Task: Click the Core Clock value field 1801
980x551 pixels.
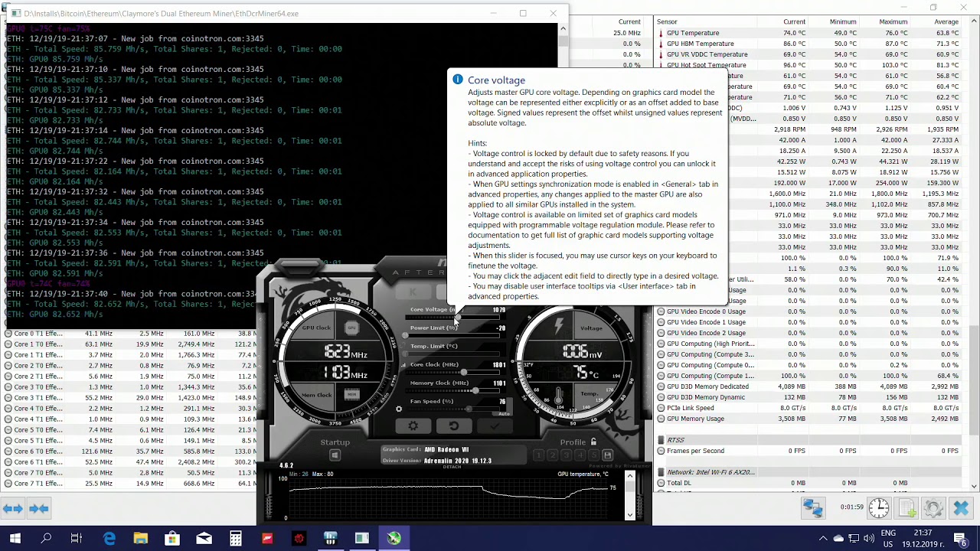Action: coord(499,365)
